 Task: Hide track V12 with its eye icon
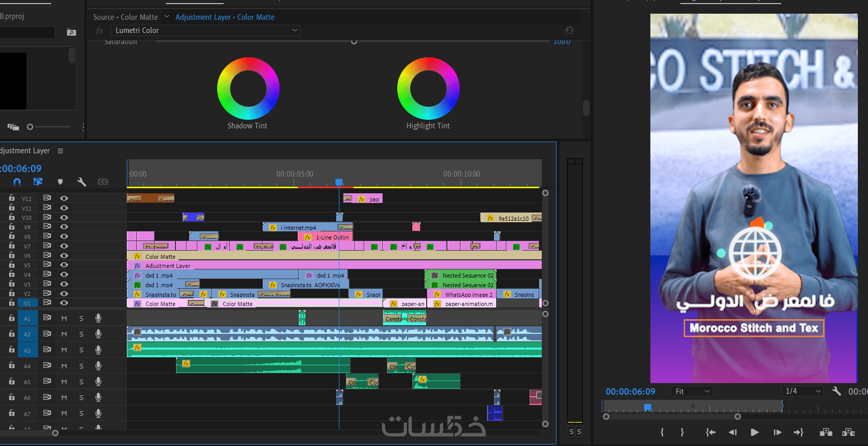(x=64, y=198)
